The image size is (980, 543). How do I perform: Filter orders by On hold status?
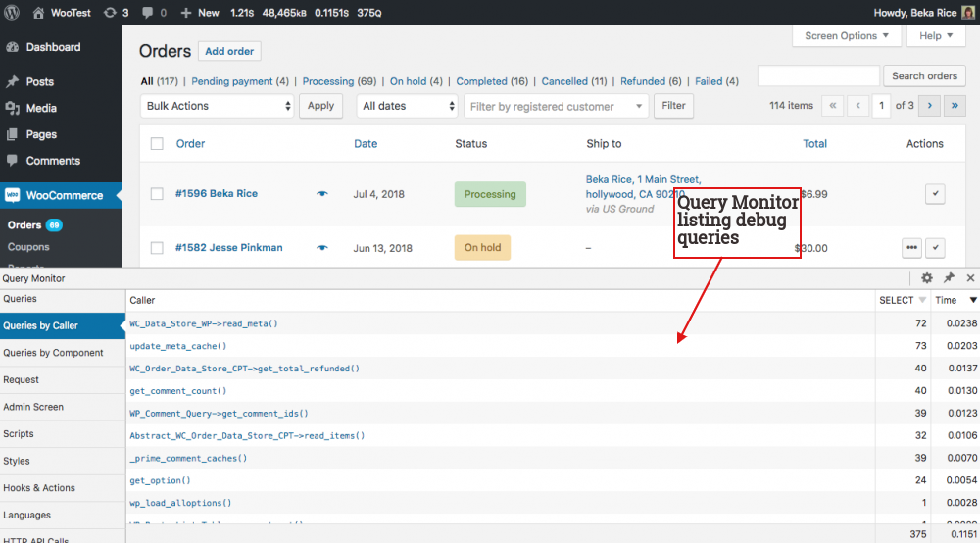[x=416, y=81]
